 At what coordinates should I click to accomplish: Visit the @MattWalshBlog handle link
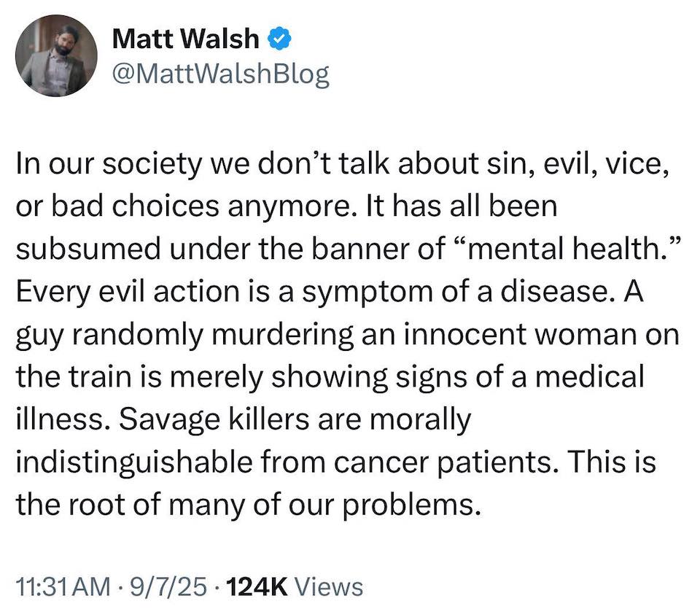tap(220, 74)
